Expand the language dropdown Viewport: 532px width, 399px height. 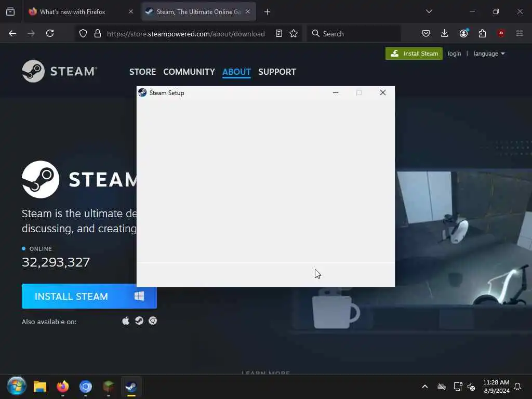489,54
